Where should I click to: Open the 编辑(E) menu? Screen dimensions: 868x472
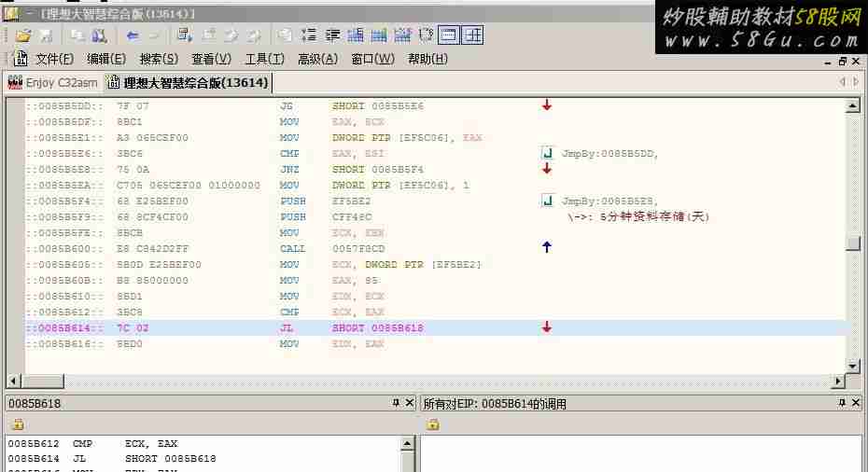[x=106, y=59]
